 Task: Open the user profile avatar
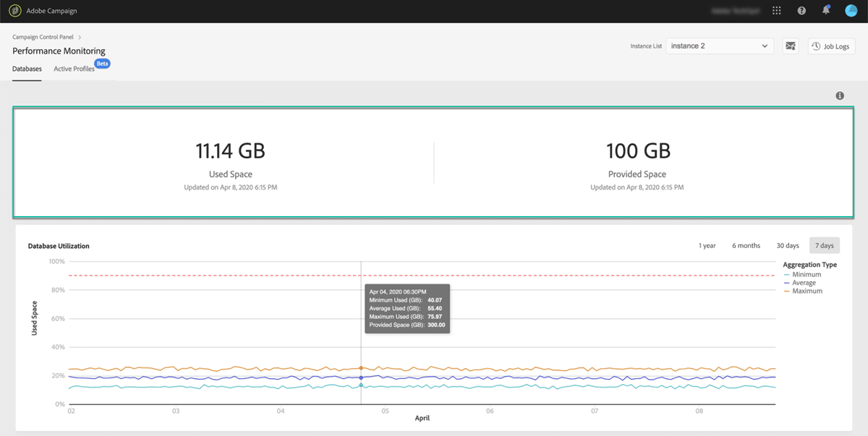click(x=851, y=10)
